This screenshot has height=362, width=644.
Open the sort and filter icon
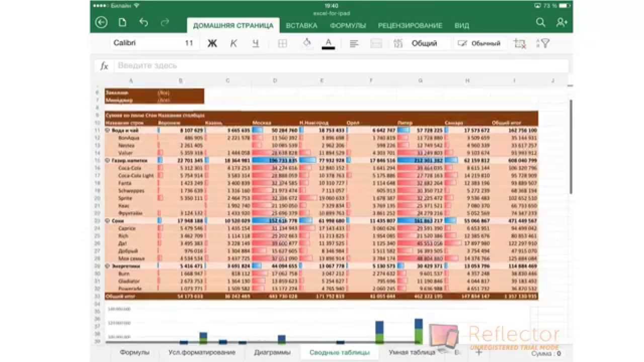543,44
